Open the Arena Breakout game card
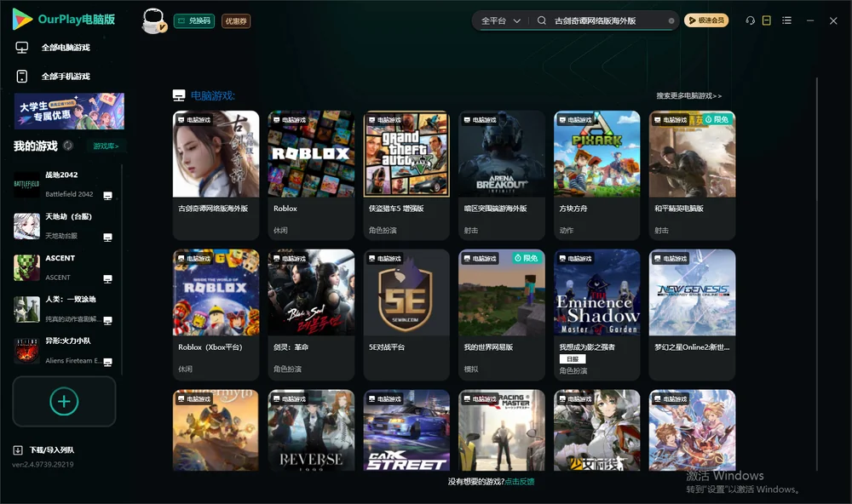 pos(502,175)
